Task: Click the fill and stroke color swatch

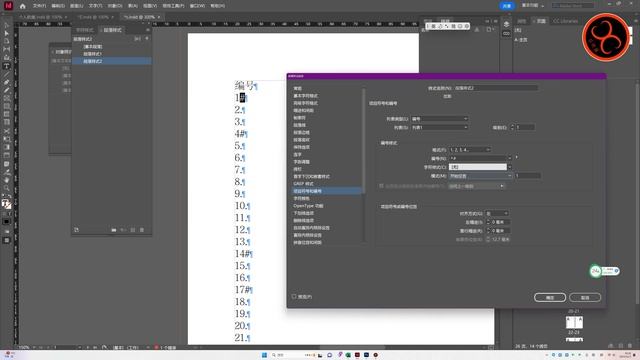Action: pyautogui.click(x=7, y=204)
